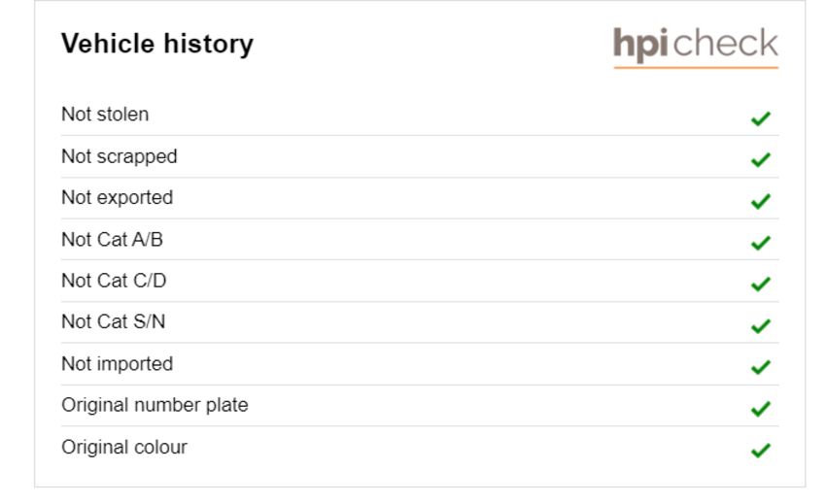Select the Not exported row label
The image size is (826, 504).
click(117, 197)
